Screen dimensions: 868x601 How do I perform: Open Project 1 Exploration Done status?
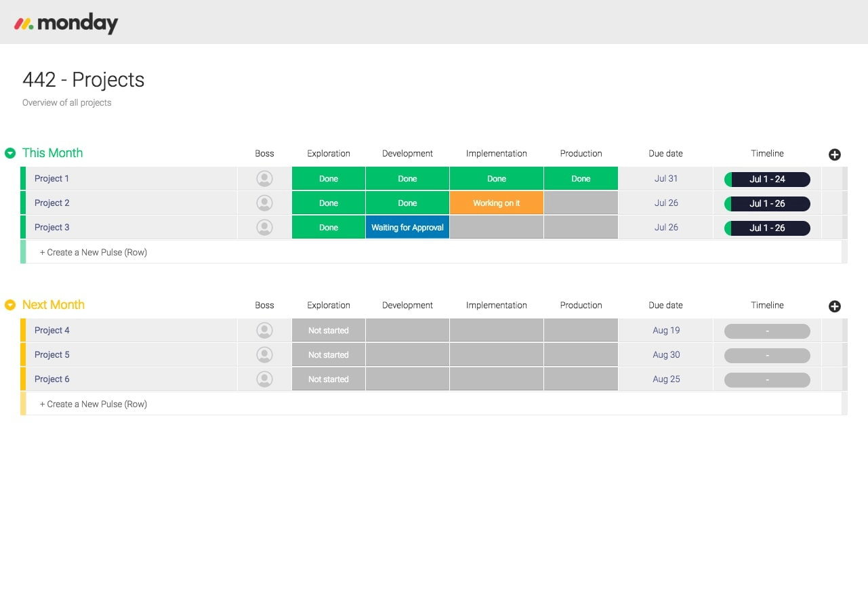pyautogui.click(x=329, y=179)
